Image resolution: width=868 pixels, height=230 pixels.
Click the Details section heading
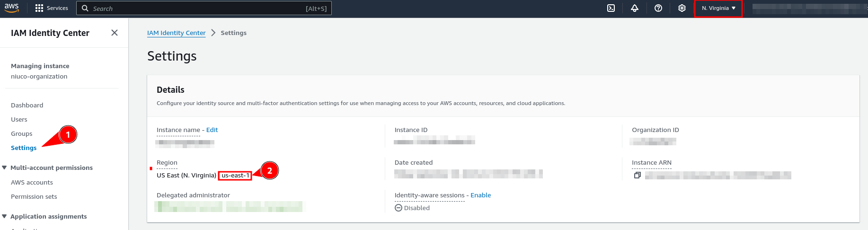(170, 89)
